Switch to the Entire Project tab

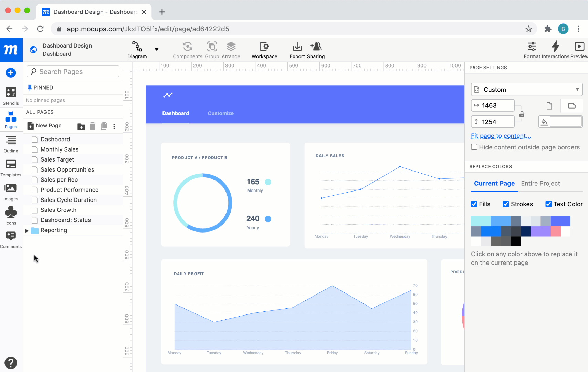coord(540,183)
